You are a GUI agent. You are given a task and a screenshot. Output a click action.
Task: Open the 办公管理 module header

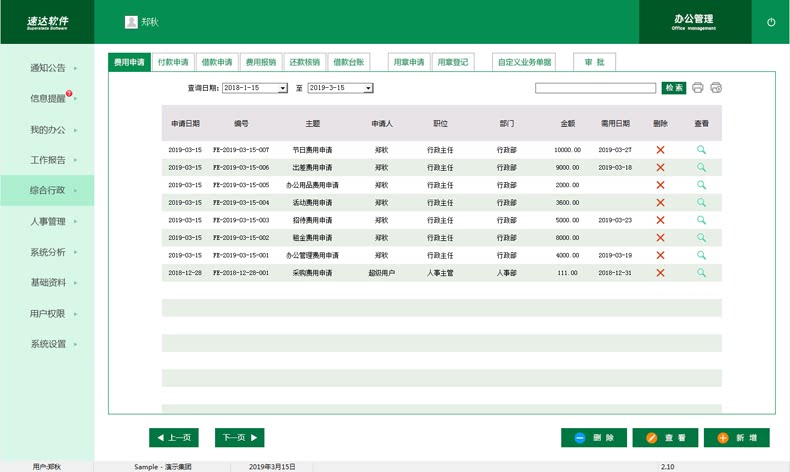tap(694, 22)
